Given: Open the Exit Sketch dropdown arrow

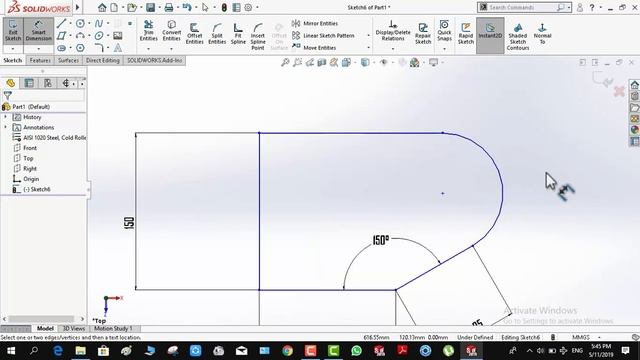Looking at the screenshot, I should coord(13,49).
